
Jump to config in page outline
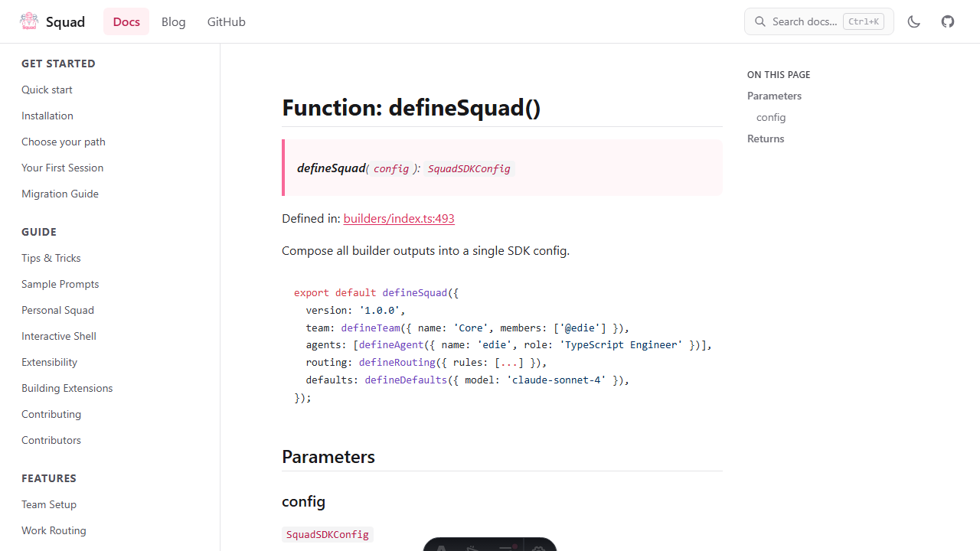click(x=771, y=117)
